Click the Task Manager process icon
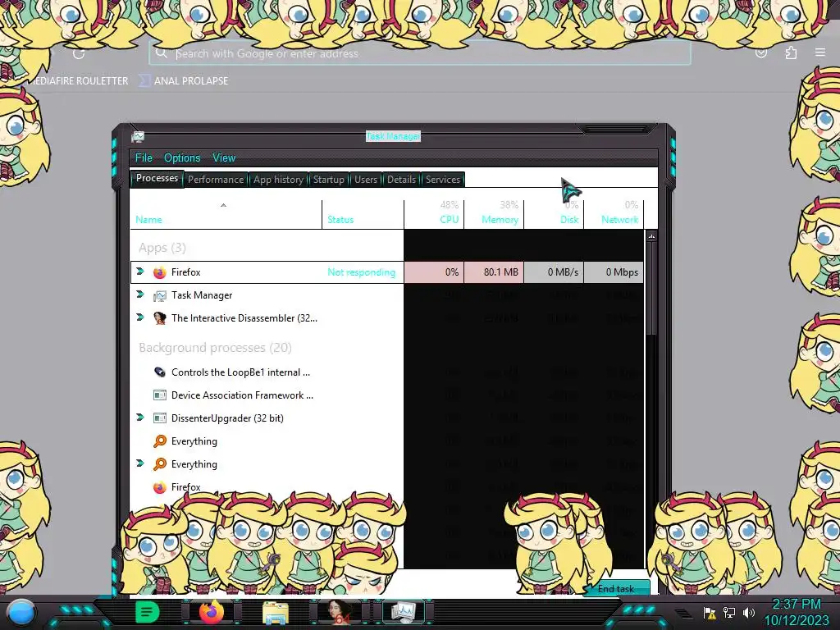Screen dimensions: 840x630 tap(160, 295)
